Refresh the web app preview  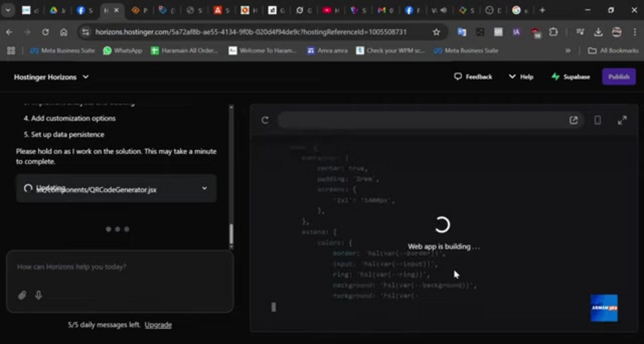click(264, 120)
